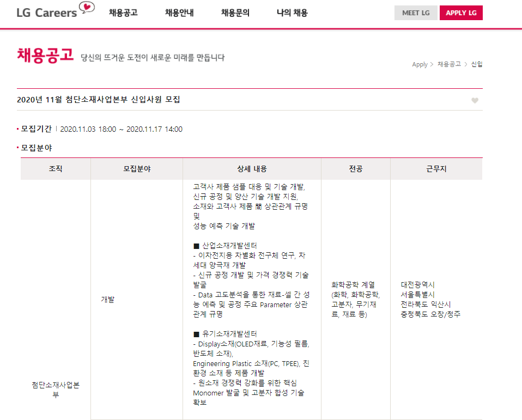Click the MEET LG button
The width and height of the screenshot is (522, 420).
[x=416, y=13]
